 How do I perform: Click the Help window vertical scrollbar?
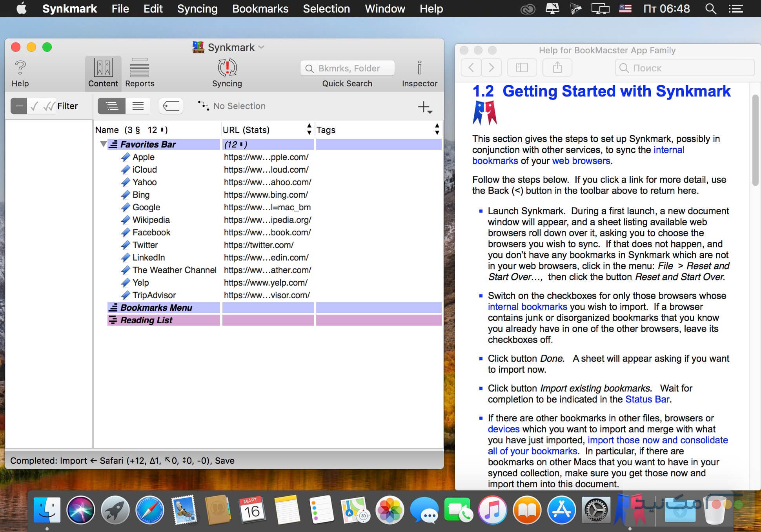pos(755,140)
